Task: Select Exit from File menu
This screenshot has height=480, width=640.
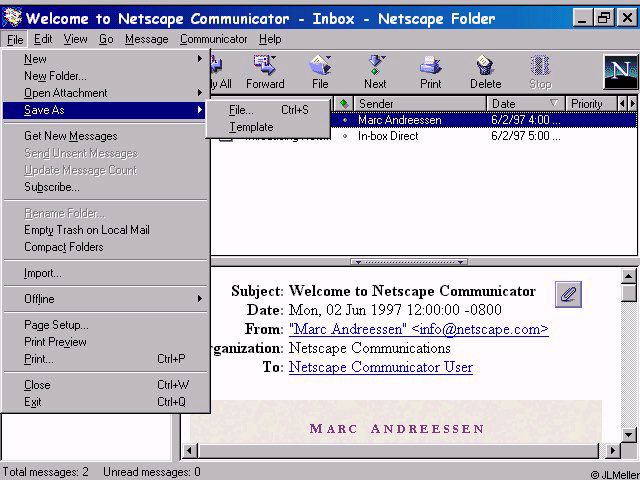Action: [104, 402]
